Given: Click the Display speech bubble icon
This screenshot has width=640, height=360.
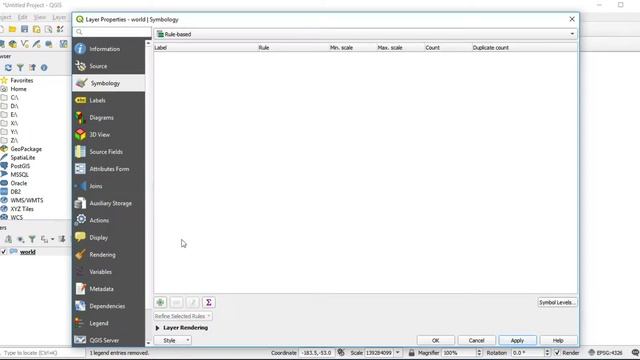Looking at the screenshot, I should pos(80,237).
